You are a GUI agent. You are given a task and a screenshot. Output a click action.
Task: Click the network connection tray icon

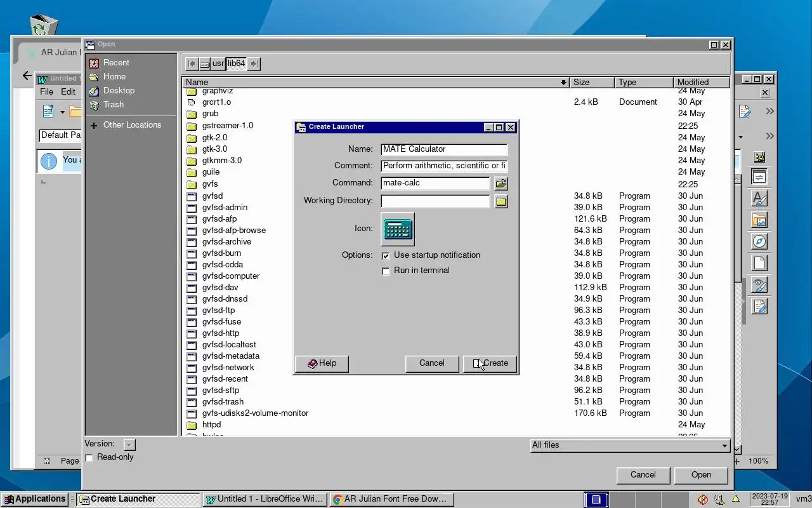click(719, 499)
